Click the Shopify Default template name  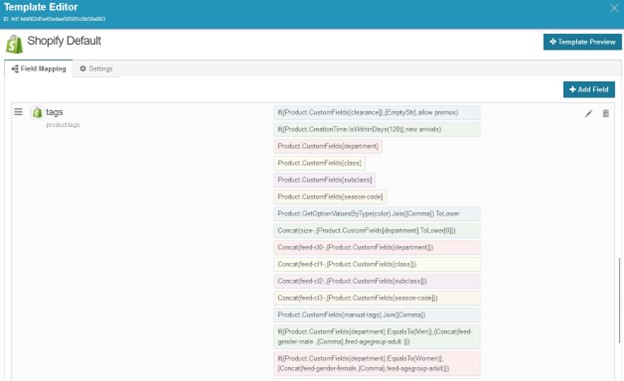[64, 41]
